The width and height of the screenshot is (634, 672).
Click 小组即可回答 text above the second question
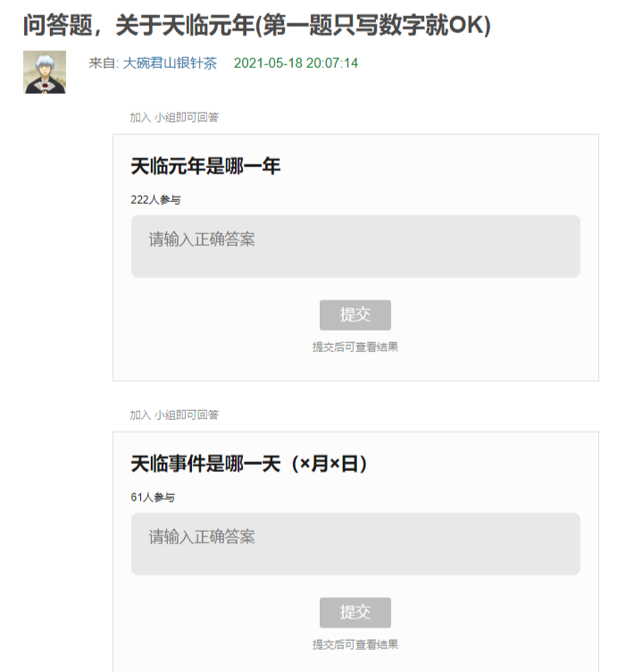(187, 415)
